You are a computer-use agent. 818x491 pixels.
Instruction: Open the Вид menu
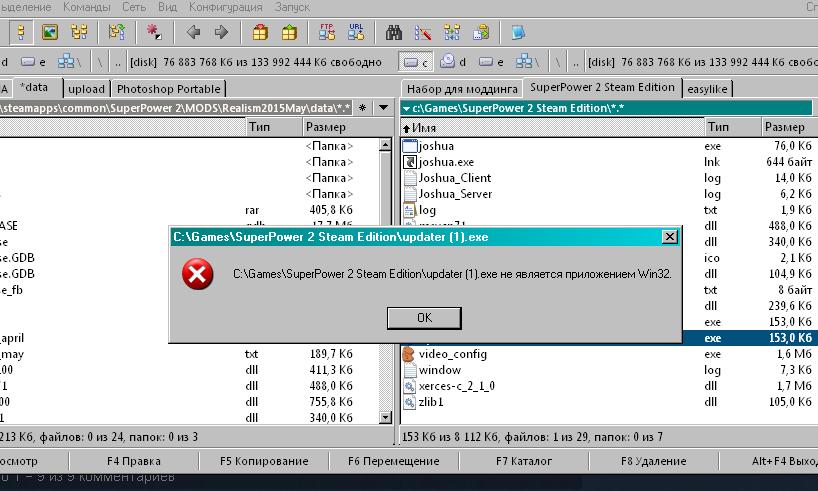click(167, 7)
